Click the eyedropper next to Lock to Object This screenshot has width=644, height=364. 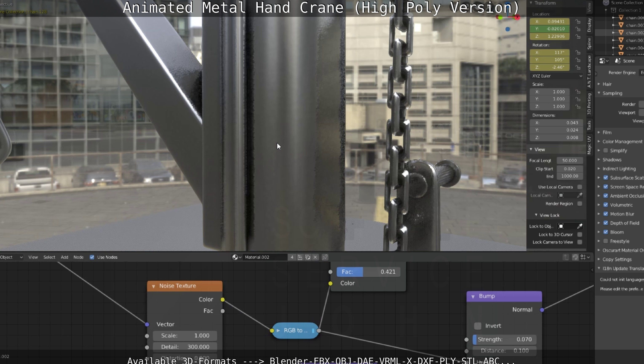[580, 226]
